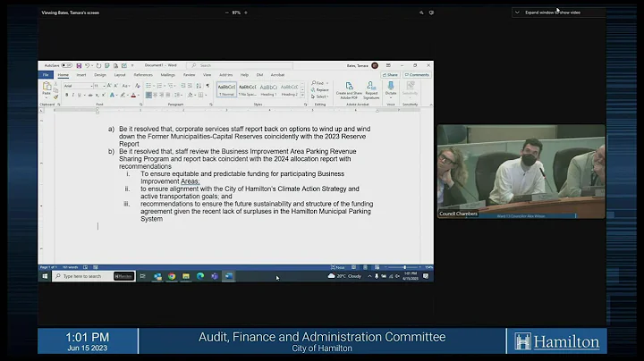The width and height of the screenshot is (644, 361).
Task: Open the Line Spacing dropdown
Action: pyautogui.click(x=178, y=96)
